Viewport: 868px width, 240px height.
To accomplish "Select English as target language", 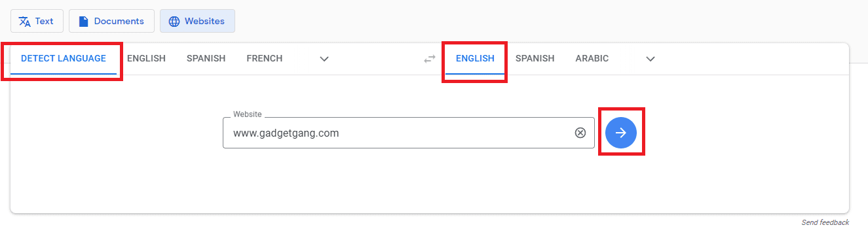I will [x=475, y=58].
